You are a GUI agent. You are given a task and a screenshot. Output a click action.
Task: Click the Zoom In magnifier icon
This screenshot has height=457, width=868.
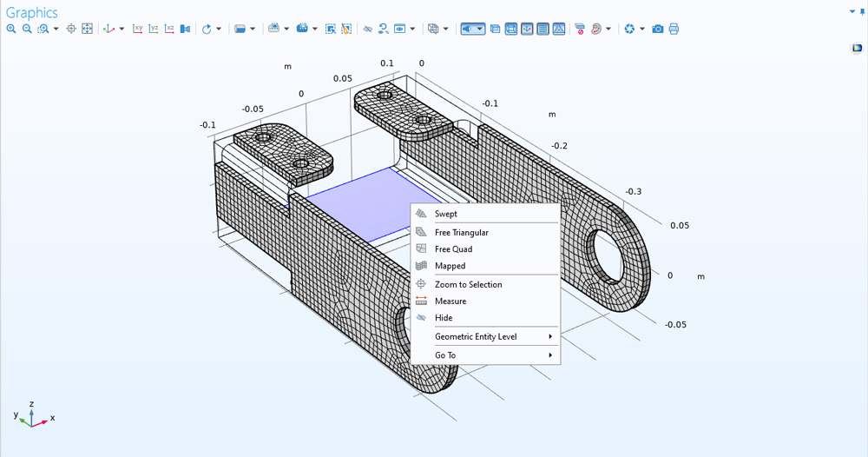(x=11, y=29)
